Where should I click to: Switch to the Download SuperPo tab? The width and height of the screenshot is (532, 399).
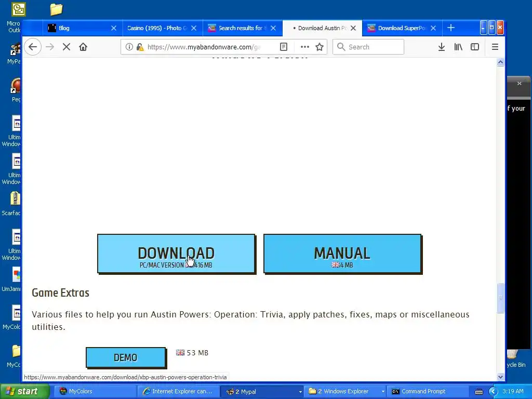402,28
